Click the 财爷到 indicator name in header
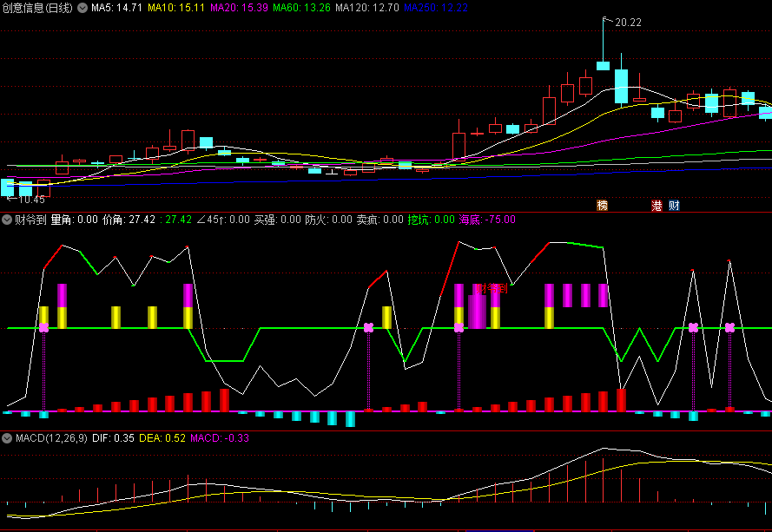 (30, 220)
